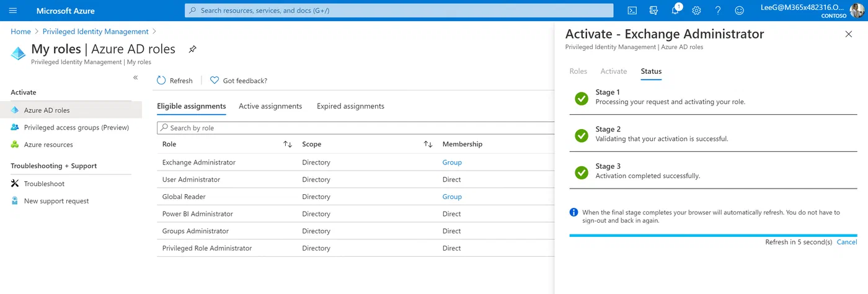The image size is (868, 294).
Task: Select the Groups Administrator role
Action: (x=195, y=231)
